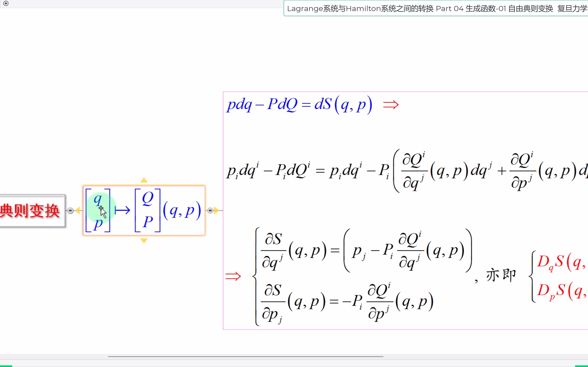This screenshot has width=588, height=367.
Task: Click yellow right arrow beside the selected node
Action: 216,211
